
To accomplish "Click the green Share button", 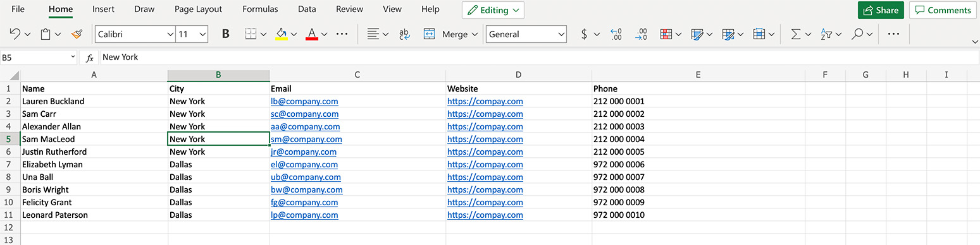I will pos(881,10).
